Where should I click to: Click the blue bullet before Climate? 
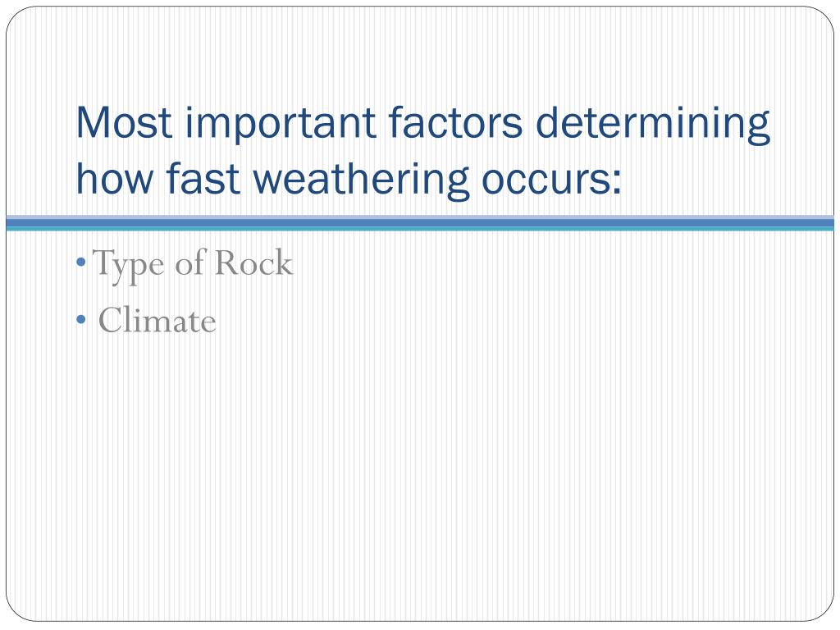point(81,320)
